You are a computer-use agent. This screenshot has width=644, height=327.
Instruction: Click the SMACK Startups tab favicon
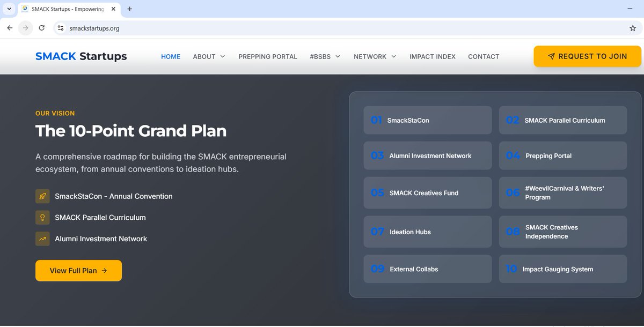[25, 9]
